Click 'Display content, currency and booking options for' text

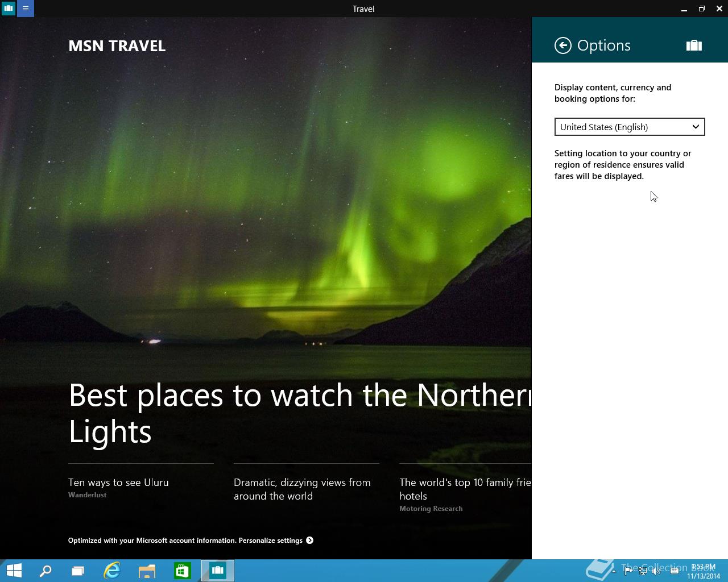pos(613,93)
